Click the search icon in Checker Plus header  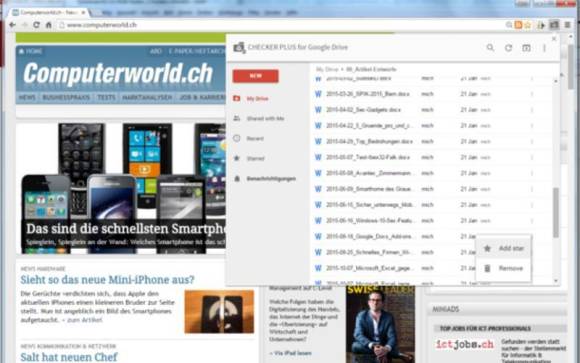coord(490,48)
